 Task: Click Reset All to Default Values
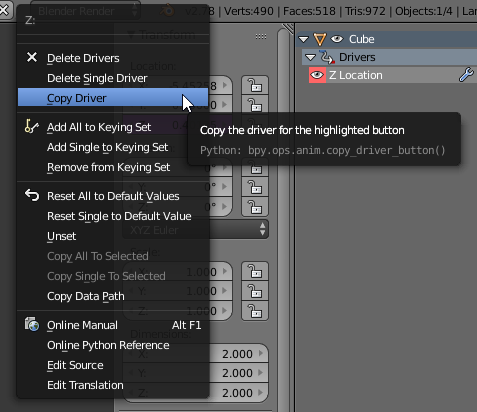pos(113,196)
